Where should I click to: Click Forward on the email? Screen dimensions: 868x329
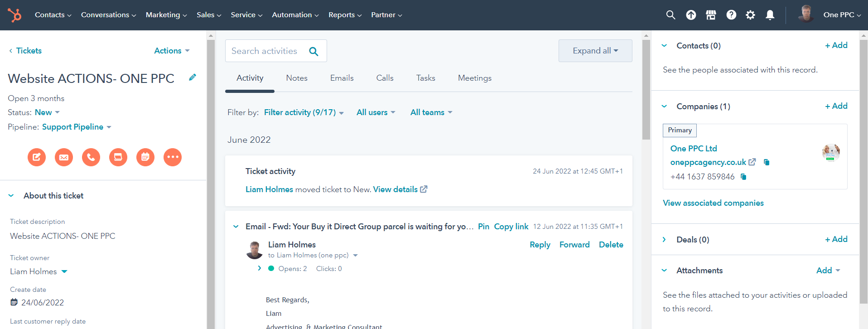[x=574, y=245]
